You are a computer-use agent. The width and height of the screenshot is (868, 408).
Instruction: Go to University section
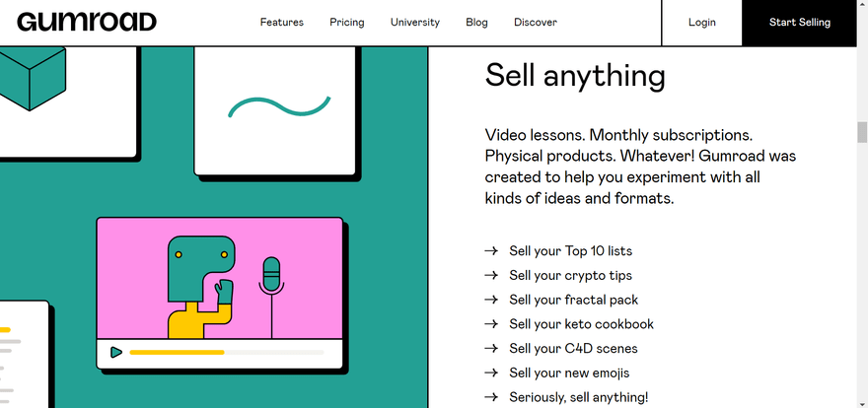click(415, 22)
